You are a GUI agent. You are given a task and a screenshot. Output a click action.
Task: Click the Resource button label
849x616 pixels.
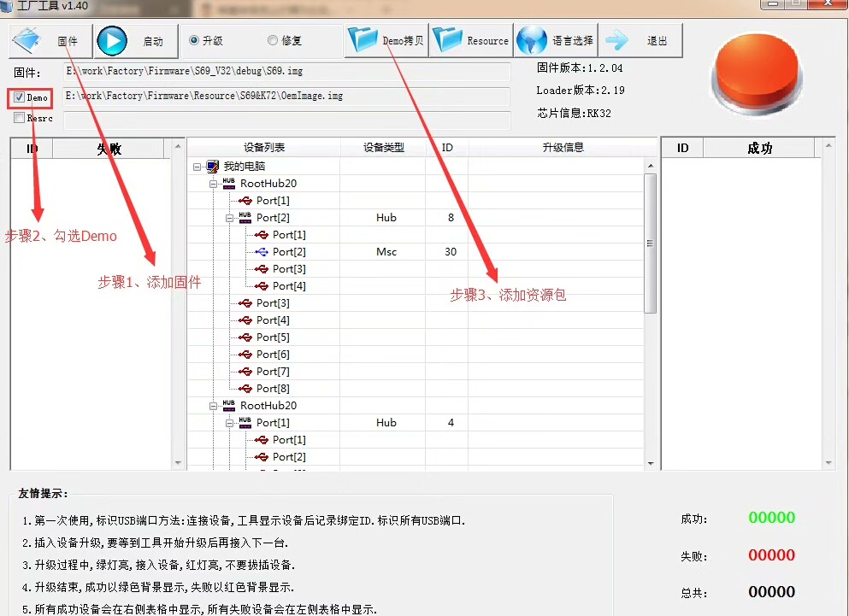(488, 41)
